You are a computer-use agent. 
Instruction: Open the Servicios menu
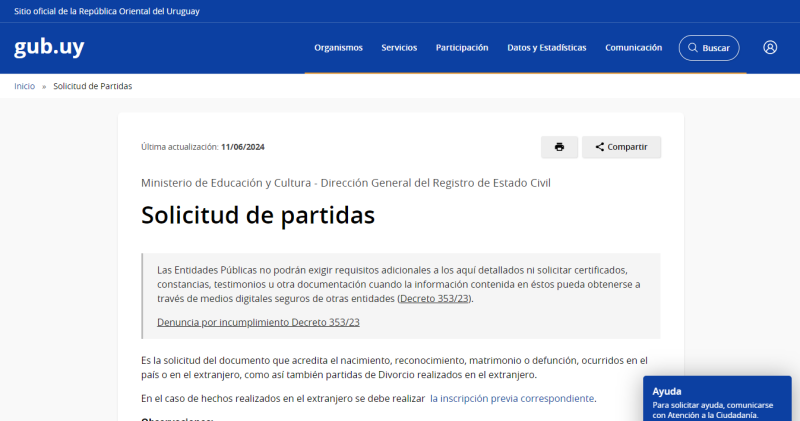pos(399,48)
